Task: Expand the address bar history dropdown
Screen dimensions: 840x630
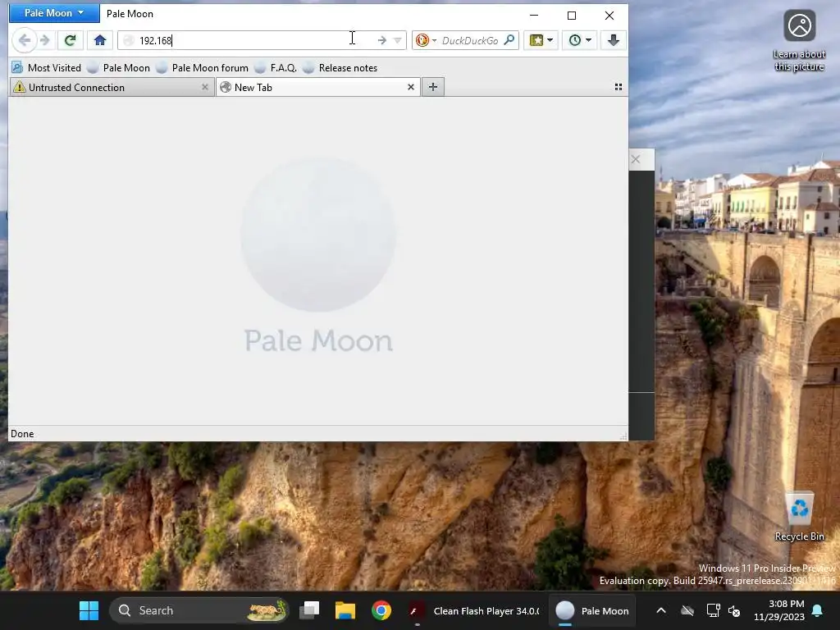Action: pos(398,40)
